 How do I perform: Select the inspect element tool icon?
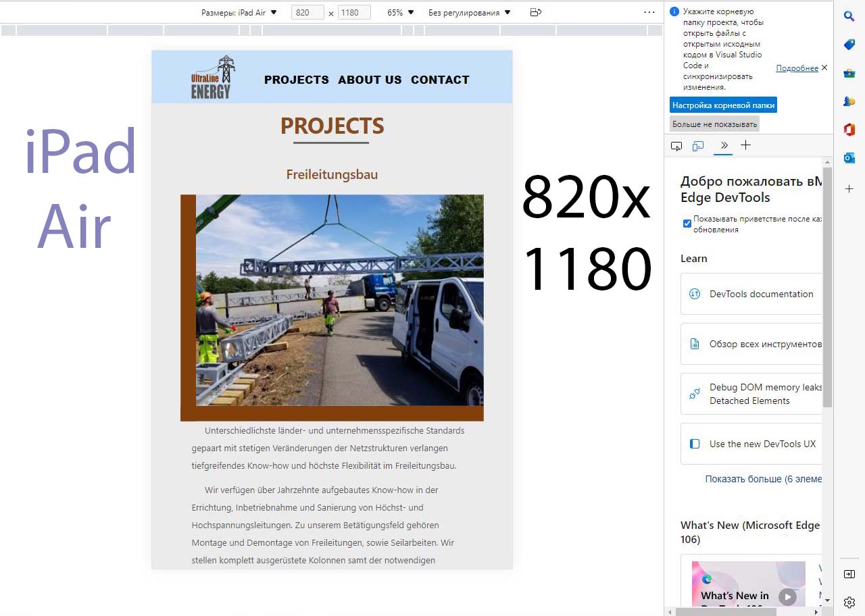click(x=676, y=146)
